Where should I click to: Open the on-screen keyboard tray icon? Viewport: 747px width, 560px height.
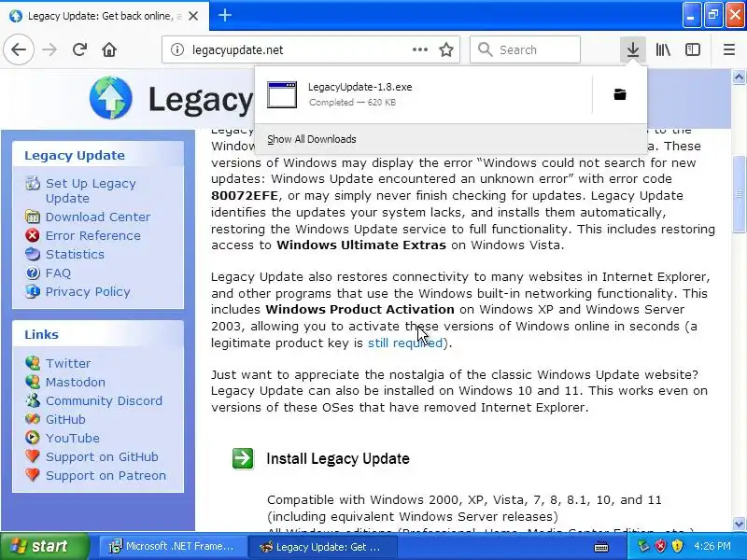[601, 547]
